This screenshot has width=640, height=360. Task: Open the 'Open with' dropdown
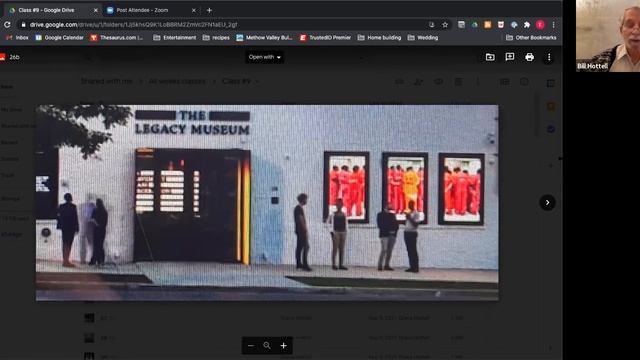point(264,57)
